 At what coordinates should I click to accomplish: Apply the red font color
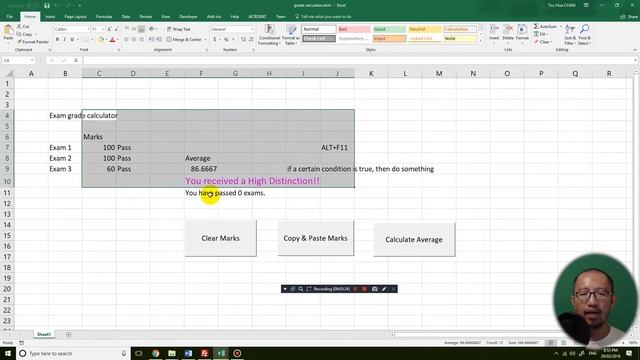[113, 40]
